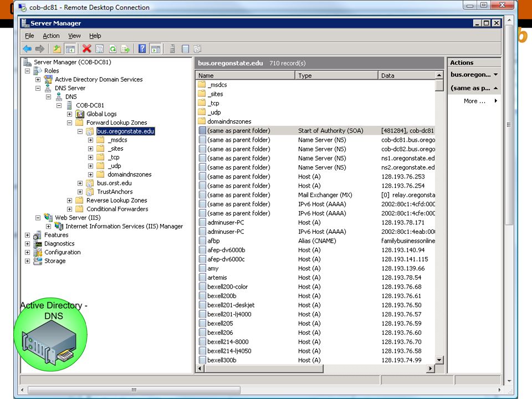
Task: Expand the Conditional Forwarders node
Action: pos(70,209)
